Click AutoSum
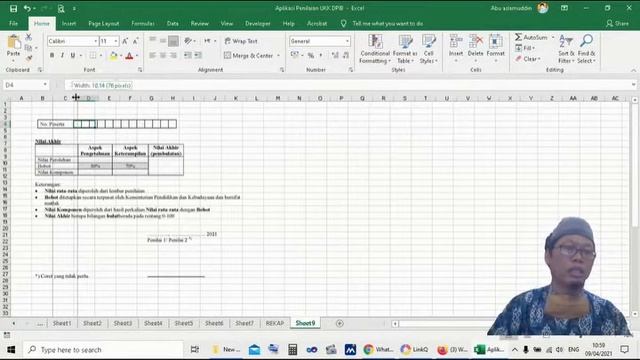The image size is (640, 360). [x=531, y=37]
